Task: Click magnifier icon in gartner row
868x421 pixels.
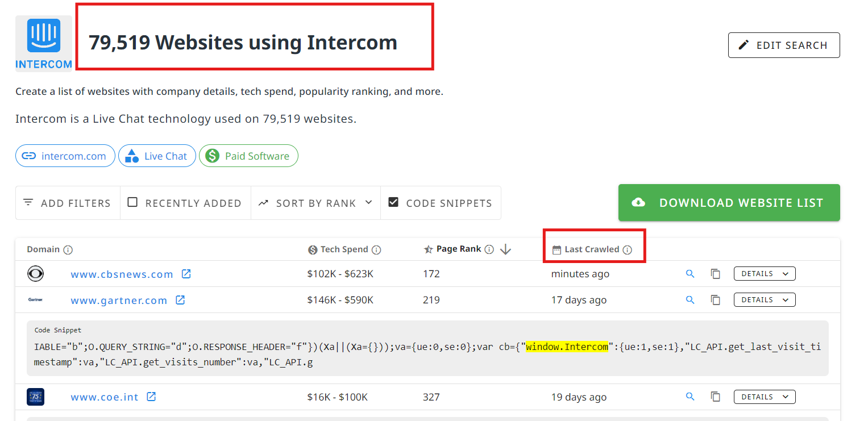Action: point(690,300)
